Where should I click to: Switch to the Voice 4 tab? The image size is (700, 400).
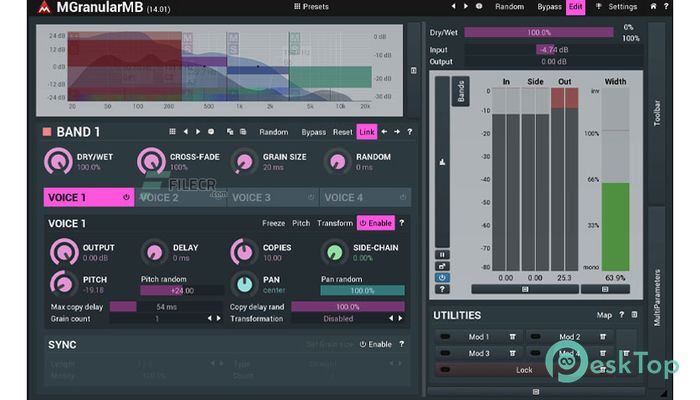365,197
